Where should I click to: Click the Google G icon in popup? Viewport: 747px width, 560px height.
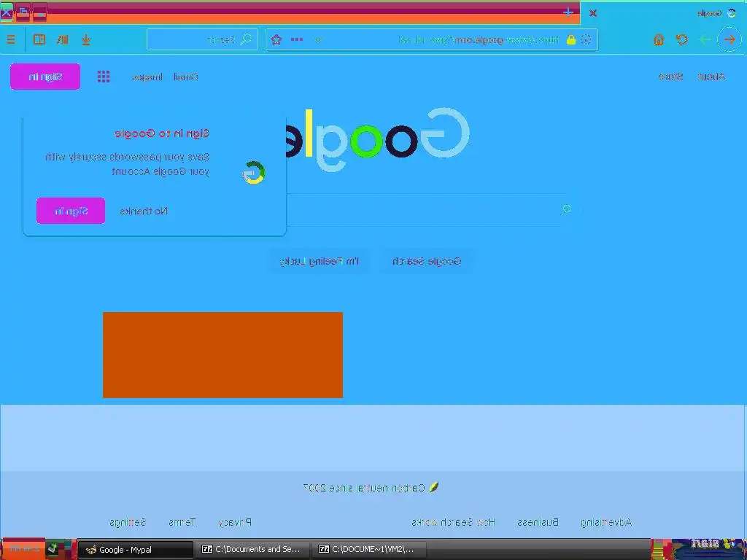pyautogui.click(x=254, y=173)
